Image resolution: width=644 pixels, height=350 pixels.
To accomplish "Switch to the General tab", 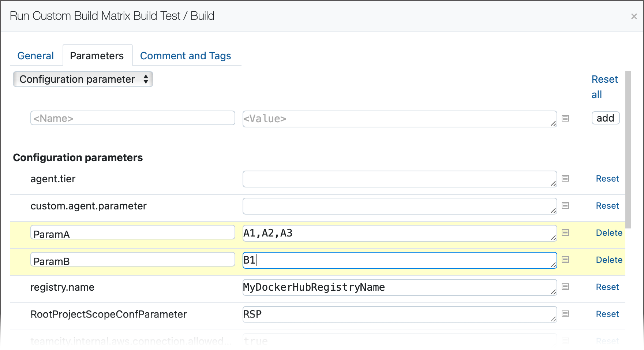I will [x=35, y=56].
